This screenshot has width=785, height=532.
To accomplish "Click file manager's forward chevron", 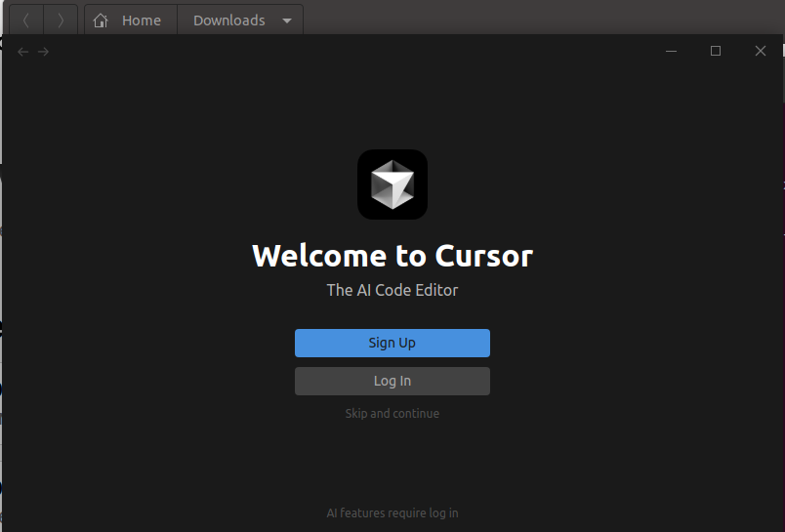I will pyautogui.click(x=61, y=20).
